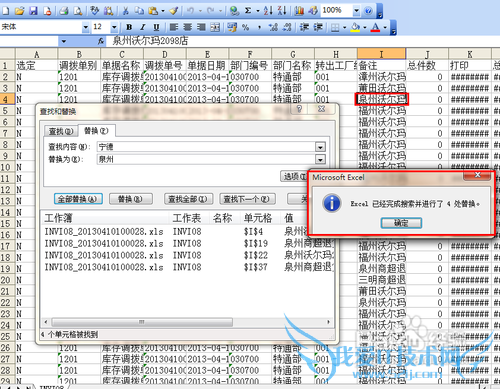Align cell text to the left
Image resolution: width=500 pixels, height=389 pixels.
tap(174, 27)
